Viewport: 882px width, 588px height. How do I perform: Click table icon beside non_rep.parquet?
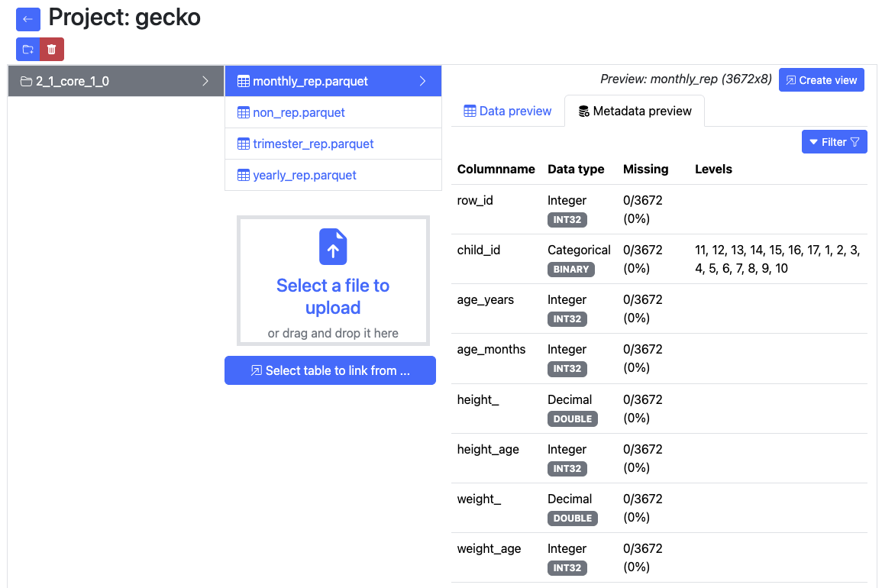[x=244, y=113]
